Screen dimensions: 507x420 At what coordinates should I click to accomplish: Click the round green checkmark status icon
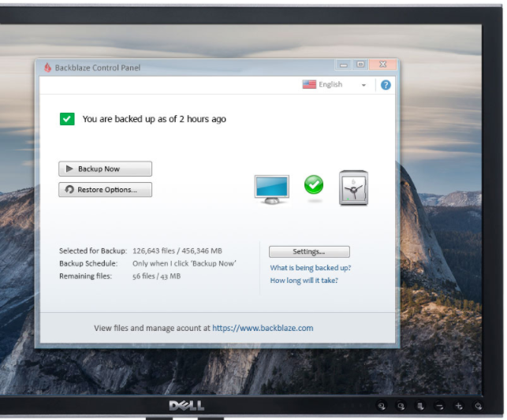click(313, 184)
